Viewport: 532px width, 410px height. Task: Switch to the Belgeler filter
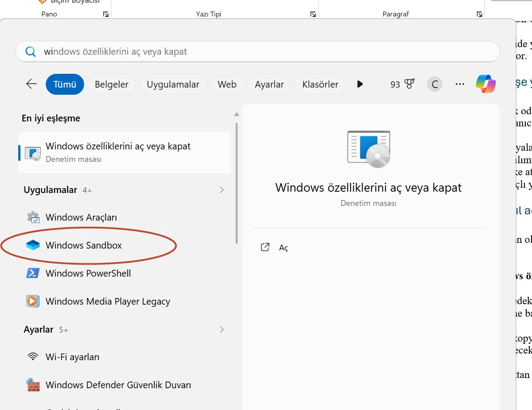tap(111, 84)
